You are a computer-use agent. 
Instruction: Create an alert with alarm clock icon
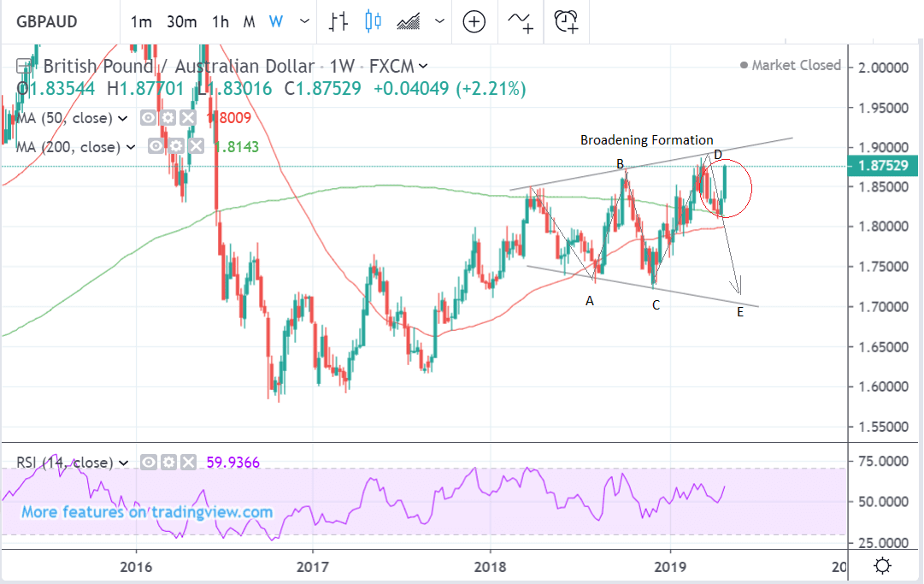point(566,21)
